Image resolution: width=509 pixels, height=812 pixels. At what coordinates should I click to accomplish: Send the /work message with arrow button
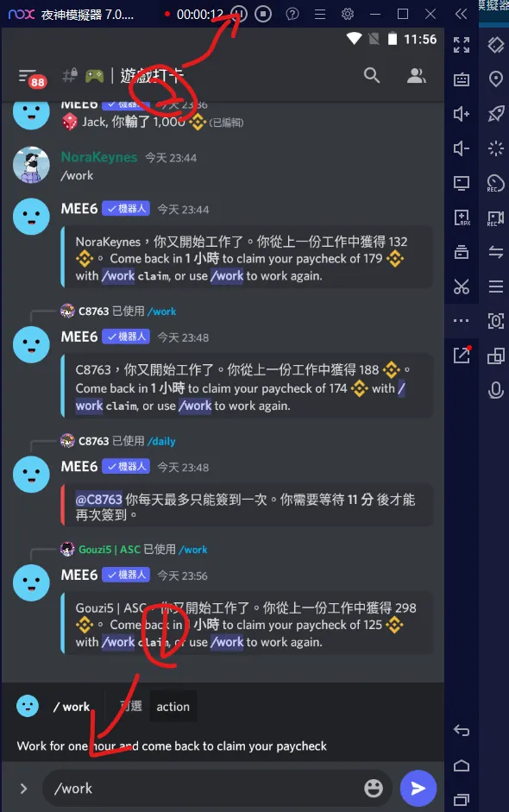click(x=418, y=788)
